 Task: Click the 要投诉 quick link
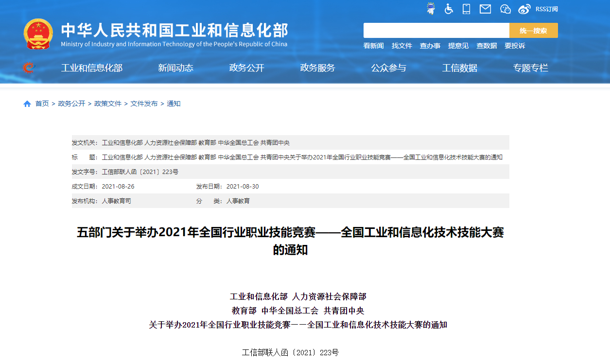point(515,46)
